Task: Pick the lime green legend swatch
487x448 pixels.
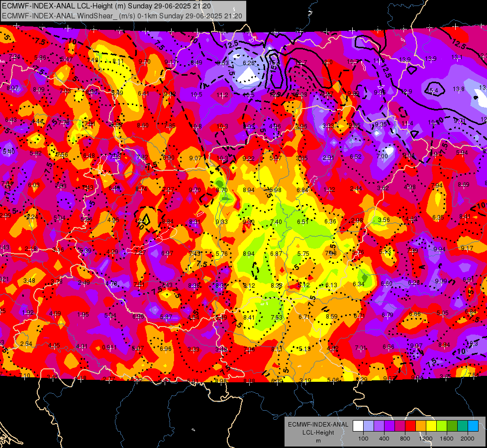Action: pyautogui.click(x=442, y=426)
